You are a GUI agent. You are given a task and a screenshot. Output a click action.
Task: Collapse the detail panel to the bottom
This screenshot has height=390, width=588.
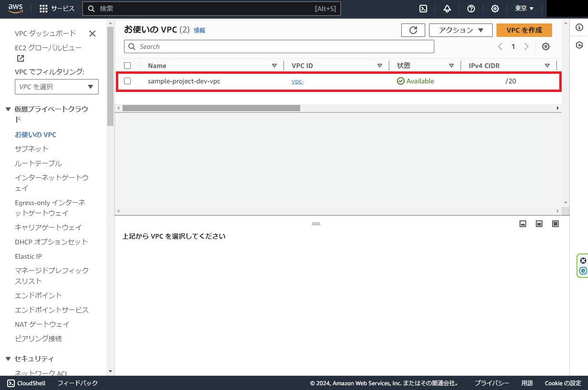[x=523, y=224]
